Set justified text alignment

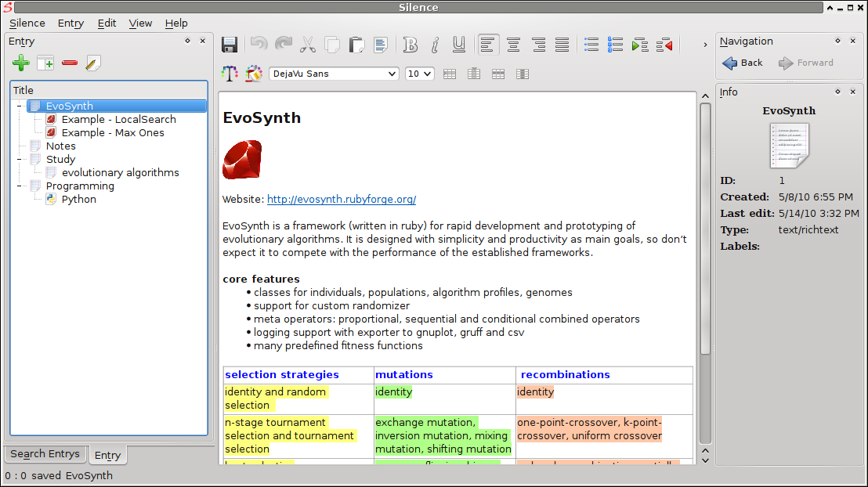point(562,45)
